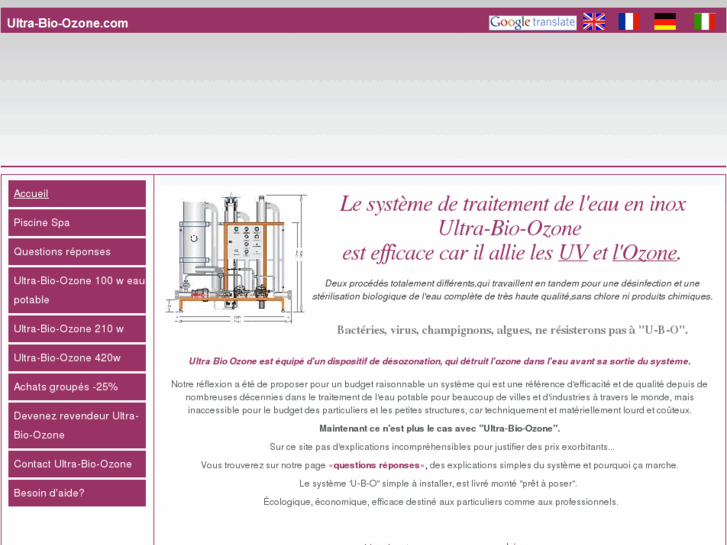Viewport: 727px width, 545px height.
Task: Follow the l'Ozone link in heading
Action: pyautogui.click(x=644, y=253)
